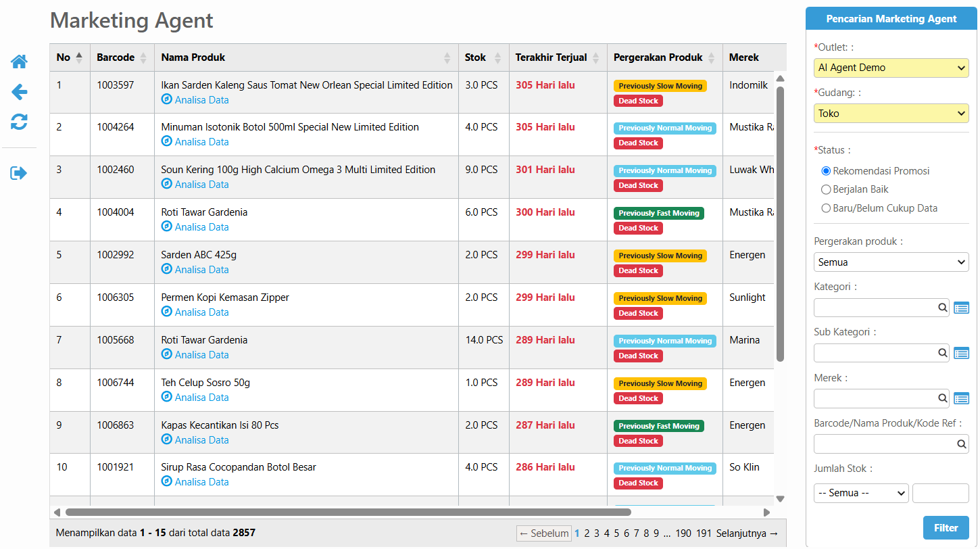The height and width of the screenshot is (549, 980).
Task: Open Analisa Data for Sarden ABC 425g
Action: [201, 270]
